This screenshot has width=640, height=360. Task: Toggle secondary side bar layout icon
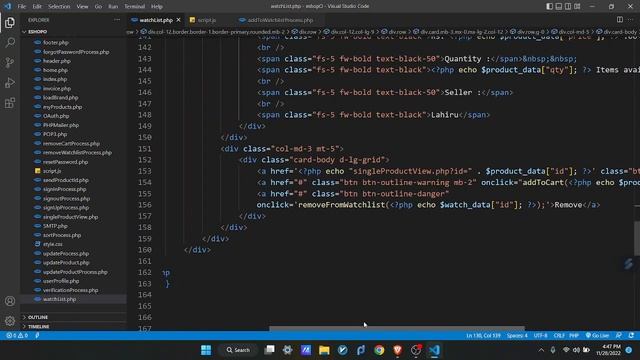click(568, 6)
